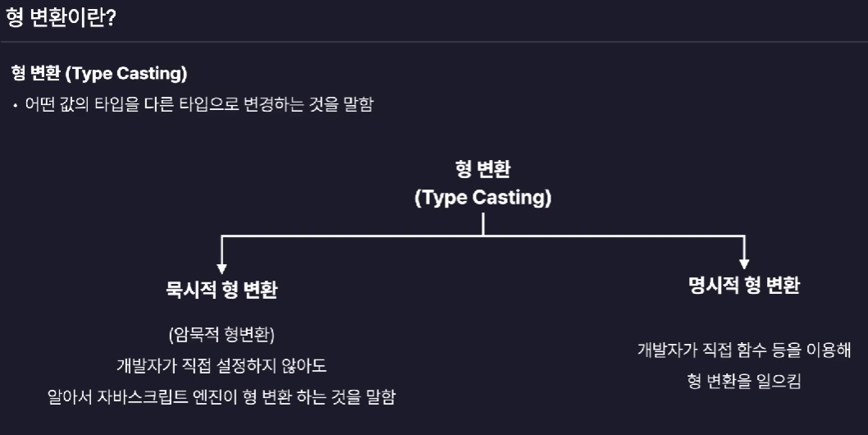This screenshot has height=435, width=868.
Task: Click '(Type Casting)' label under root node
Action: coord(482,198)
